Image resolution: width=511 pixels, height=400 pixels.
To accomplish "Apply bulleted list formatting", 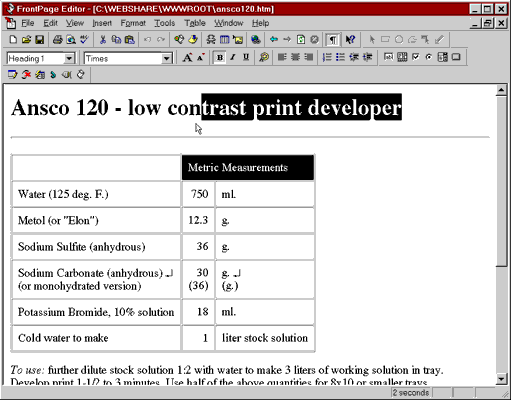I will click(340, 58).
